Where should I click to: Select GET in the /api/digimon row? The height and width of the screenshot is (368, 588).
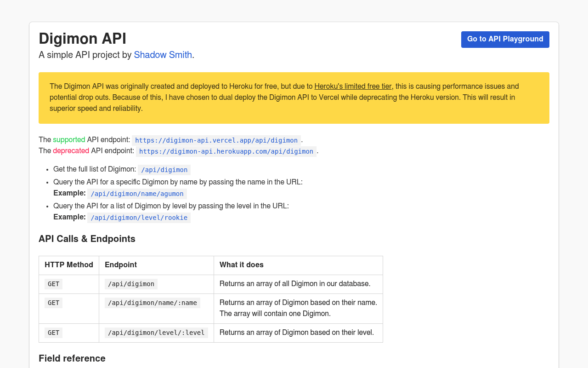(x=53, y=284)
